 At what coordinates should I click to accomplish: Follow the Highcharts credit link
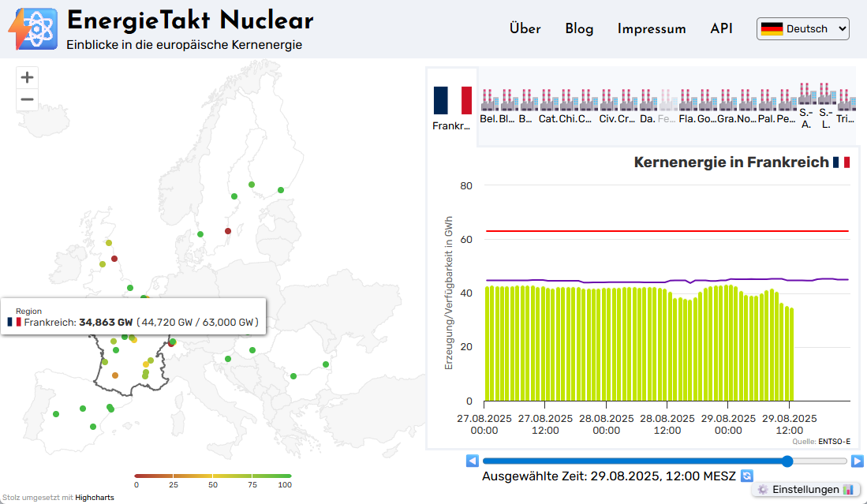coord(95,498)
